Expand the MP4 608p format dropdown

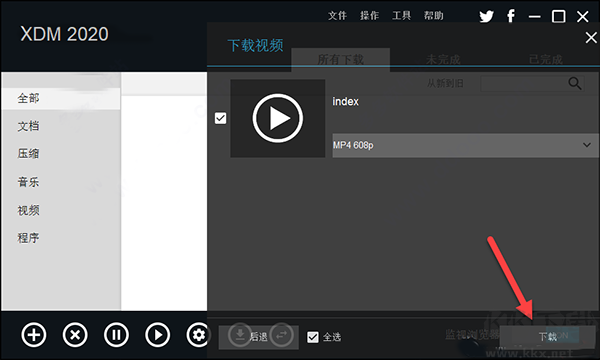pos(465,145)
